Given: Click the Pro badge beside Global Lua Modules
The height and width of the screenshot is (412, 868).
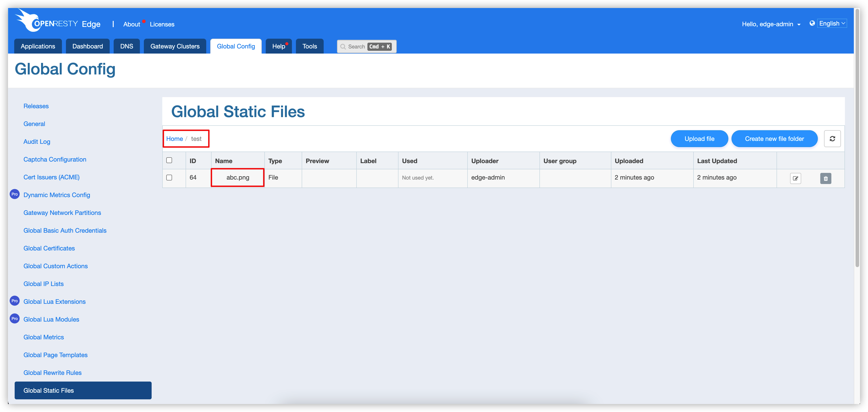Looking at the screenshot, I should point(14,319).
